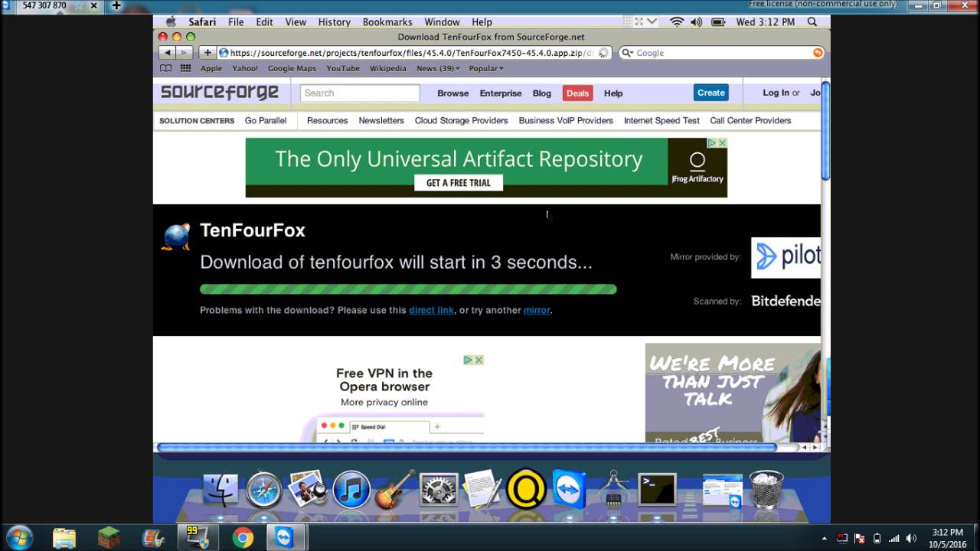The height and width of the screenshot is (551, 980).
Task: Click the volume icon in Mac menu bar
Action: (697, 22)
